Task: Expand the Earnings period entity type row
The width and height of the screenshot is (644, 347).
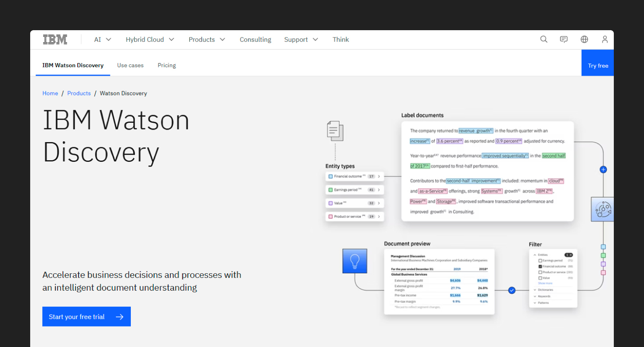Action: click(x=355, y=190)
